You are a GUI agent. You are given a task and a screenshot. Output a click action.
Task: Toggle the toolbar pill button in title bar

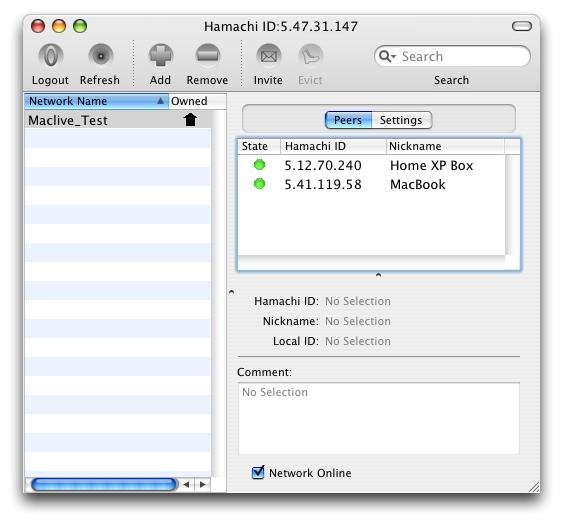pos(521,26)
